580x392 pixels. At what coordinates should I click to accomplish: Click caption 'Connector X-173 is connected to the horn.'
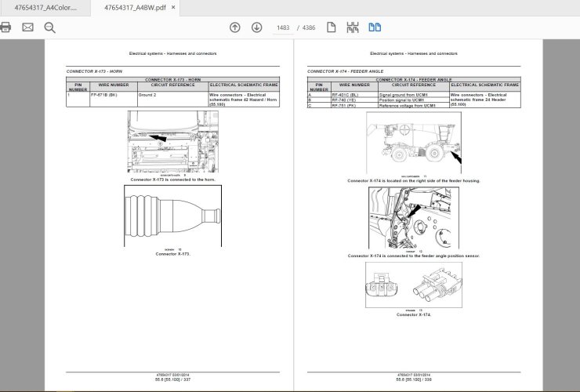pyautogui.click(x=172, y=180)
